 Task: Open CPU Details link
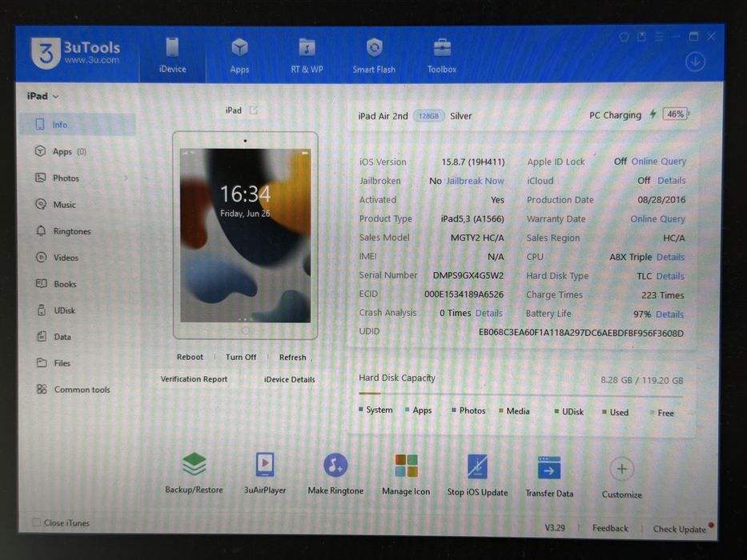point(670,257)
